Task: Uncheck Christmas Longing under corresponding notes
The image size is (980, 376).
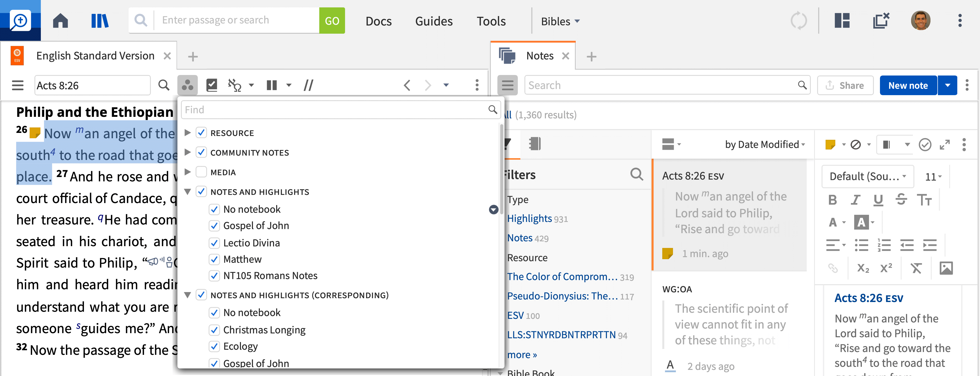Action: tap(215, 330)
